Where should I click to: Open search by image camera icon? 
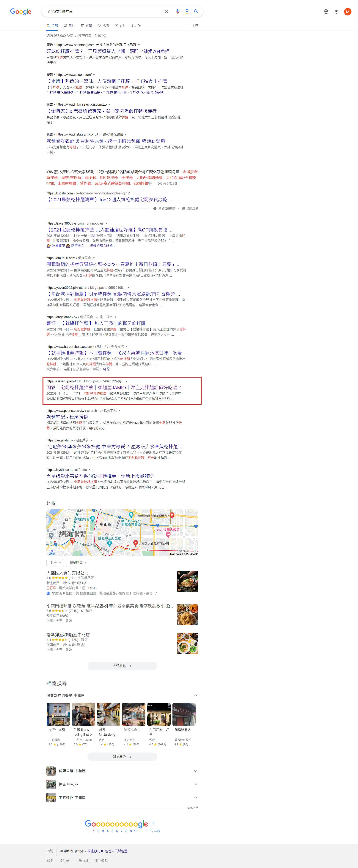click(x=187, y=12)
